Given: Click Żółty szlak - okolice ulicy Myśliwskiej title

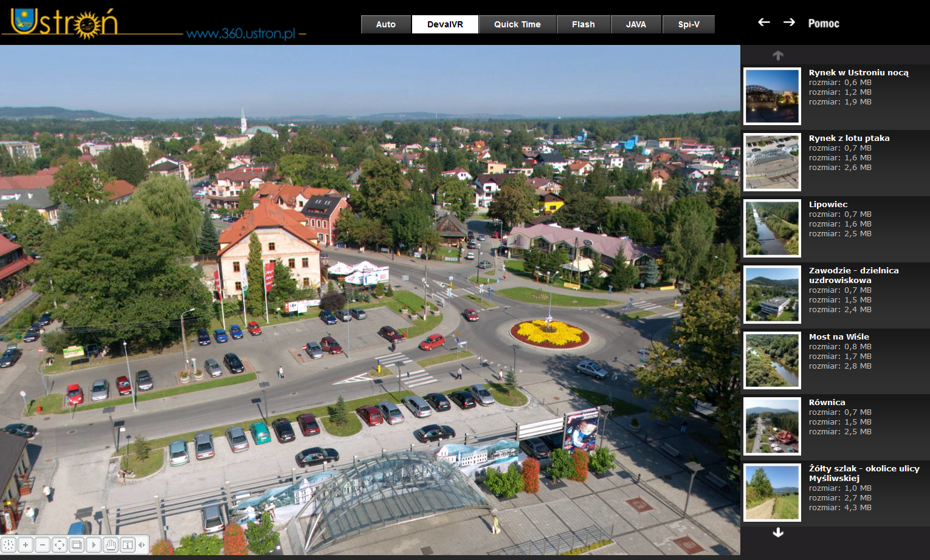Looking at the screenshot, I should click(x=864, y=473).
